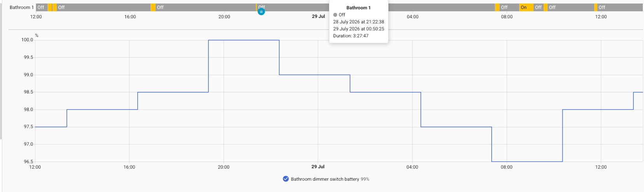Click the short Off segment following the 'On' block
644x192 pixels.
pos(539,7)
